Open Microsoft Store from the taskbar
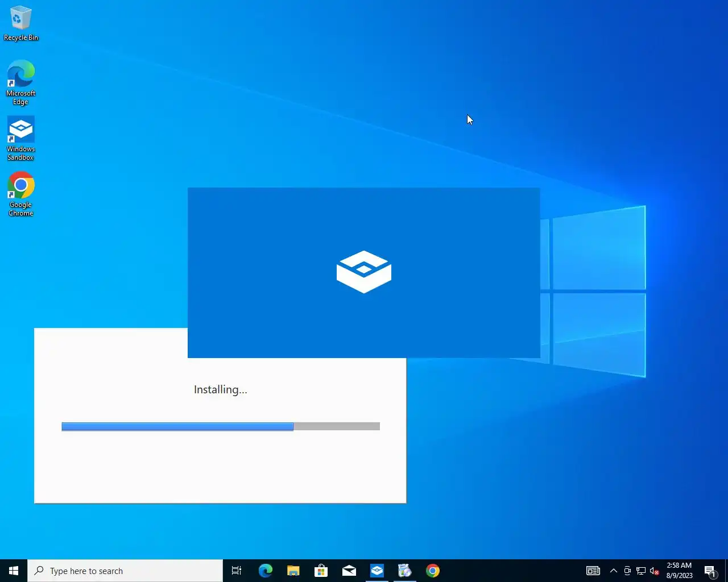Screen dimensions: 728x582 pos(321,571)
